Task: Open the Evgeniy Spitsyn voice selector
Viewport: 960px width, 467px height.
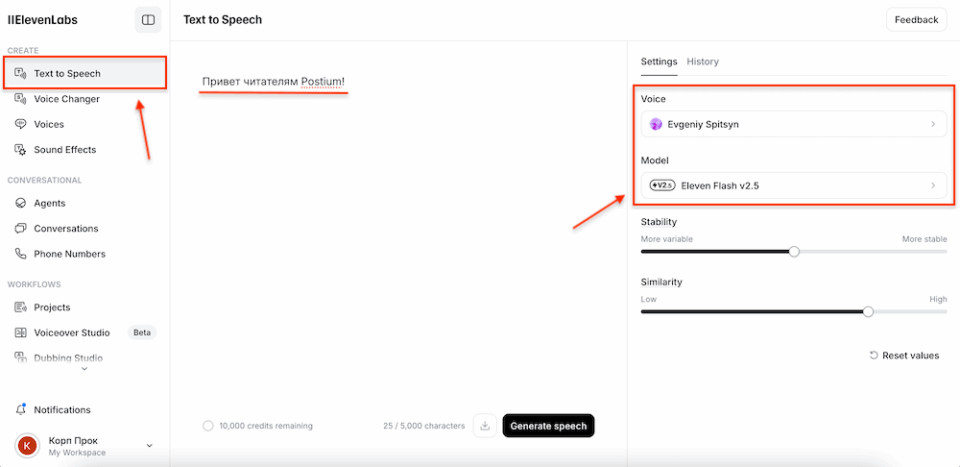Action: (793, 124)
